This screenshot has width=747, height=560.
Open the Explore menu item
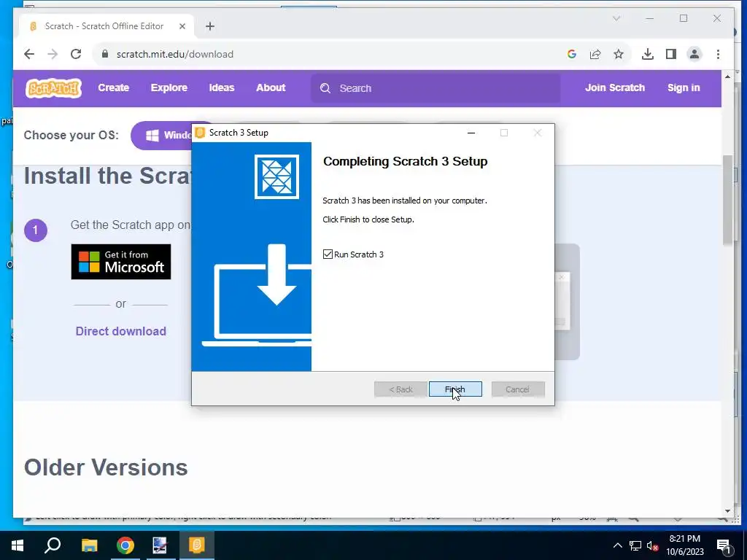pos(169,87)
